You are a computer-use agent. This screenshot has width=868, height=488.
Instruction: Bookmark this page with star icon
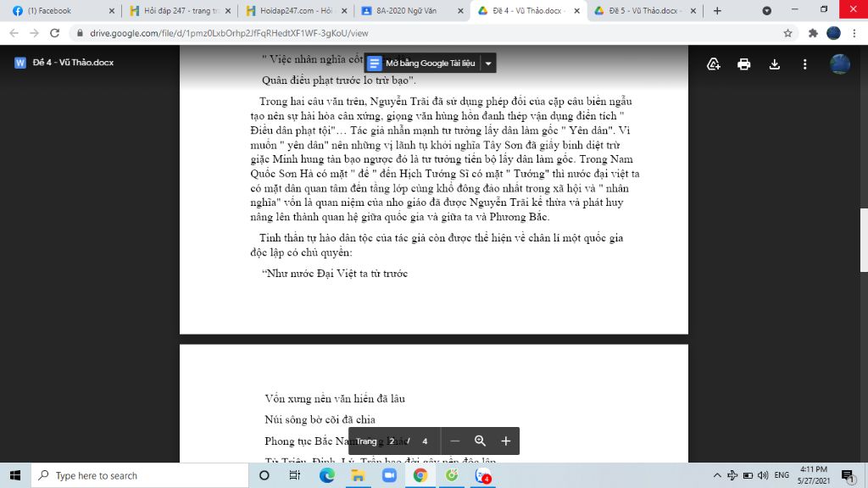[787, 33]
